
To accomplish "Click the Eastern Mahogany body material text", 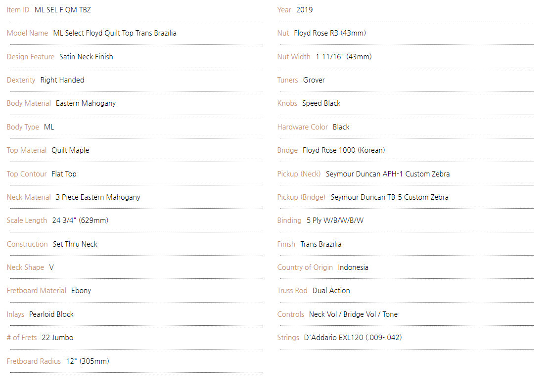I will [x=86, y=103].
